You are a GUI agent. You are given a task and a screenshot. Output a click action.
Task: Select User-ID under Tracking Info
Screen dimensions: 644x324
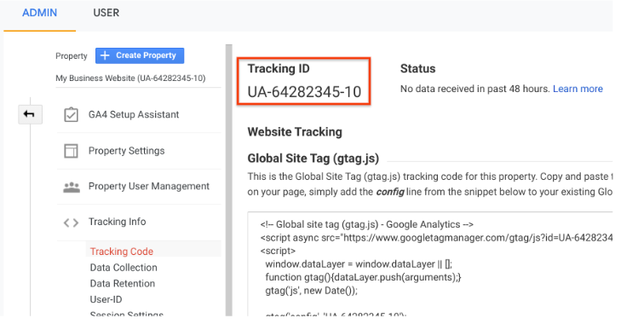(106, 299)
